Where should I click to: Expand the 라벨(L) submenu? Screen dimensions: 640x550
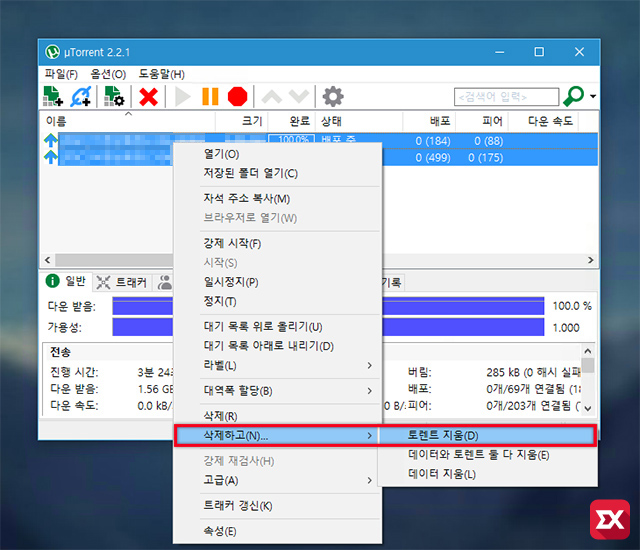point(278,365)
